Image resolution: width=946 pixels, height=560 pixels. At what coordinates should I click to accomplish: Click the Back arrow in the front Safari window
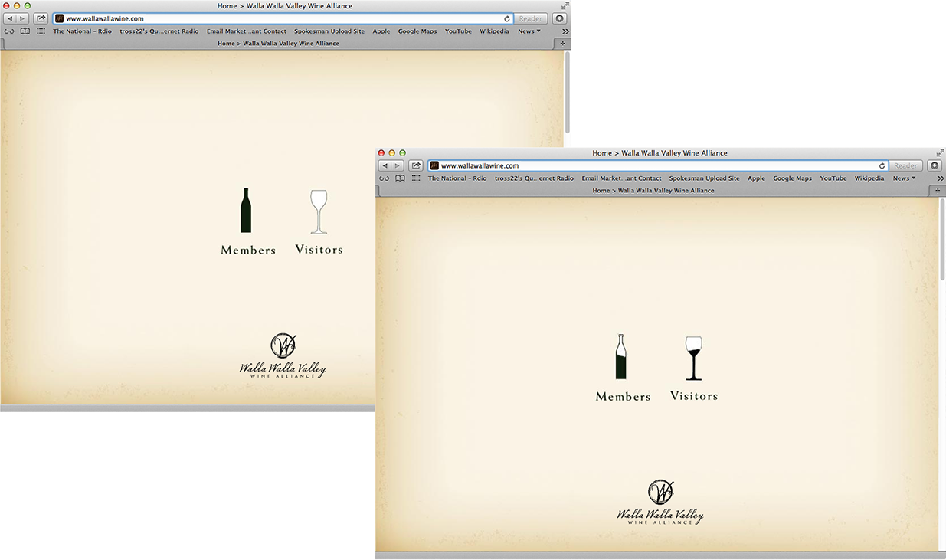(385, 165)
